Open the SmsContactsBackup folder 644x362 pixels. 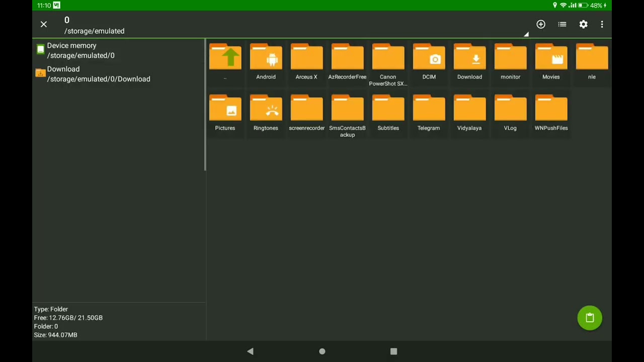pos(347,116)
